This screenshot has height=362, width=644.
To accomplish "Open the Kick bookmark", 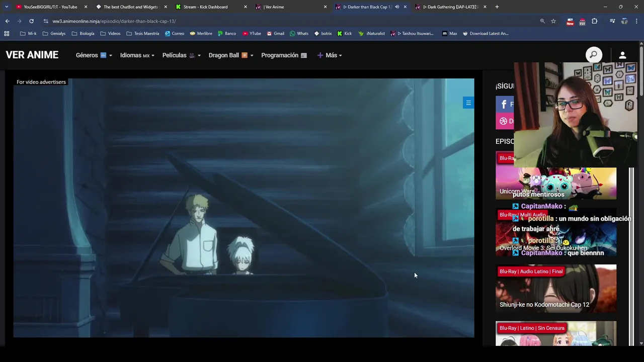I will coord(344,34).
